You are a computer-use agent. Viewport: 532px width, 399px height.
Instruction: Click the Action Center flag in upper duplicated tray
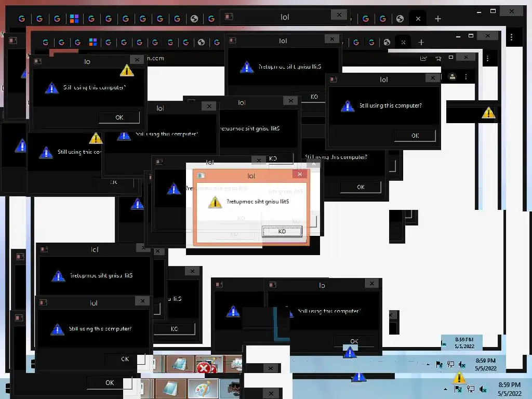pos(439,365)
